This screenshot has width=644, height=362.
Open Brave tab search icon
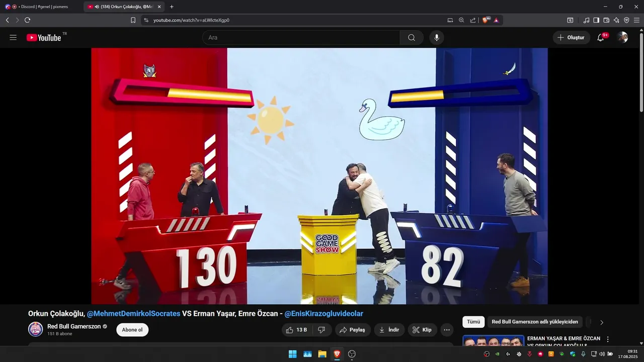[x=570, y=20]
